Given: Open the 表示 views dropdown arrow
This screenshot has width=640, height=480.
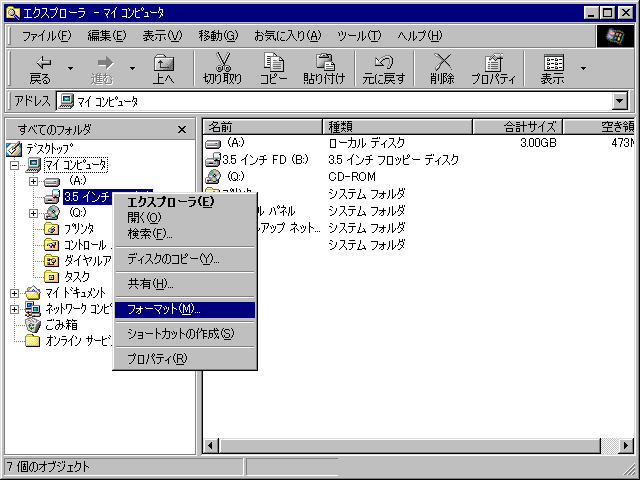Looking at the screenshot, I should point(583,68).
